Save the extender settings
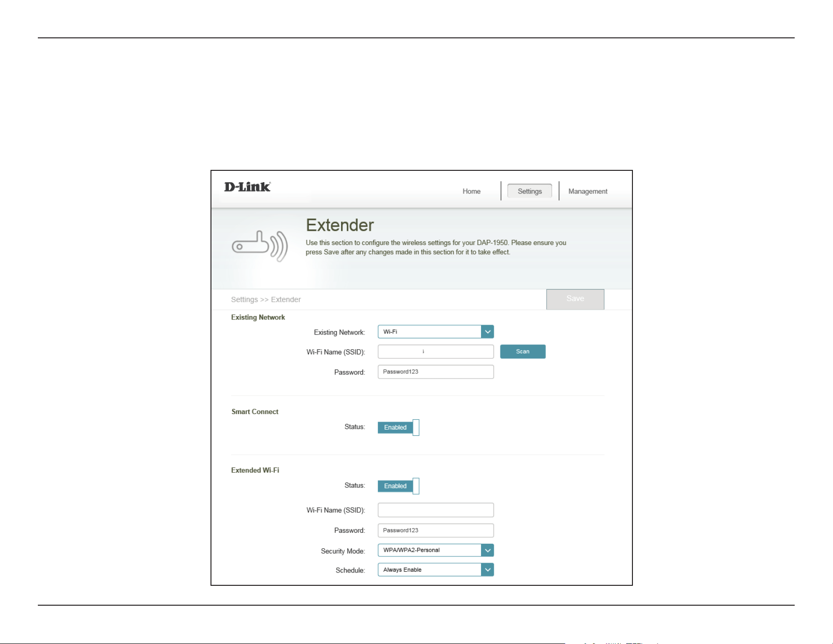 pyautogui.click(x=575, y=299)
